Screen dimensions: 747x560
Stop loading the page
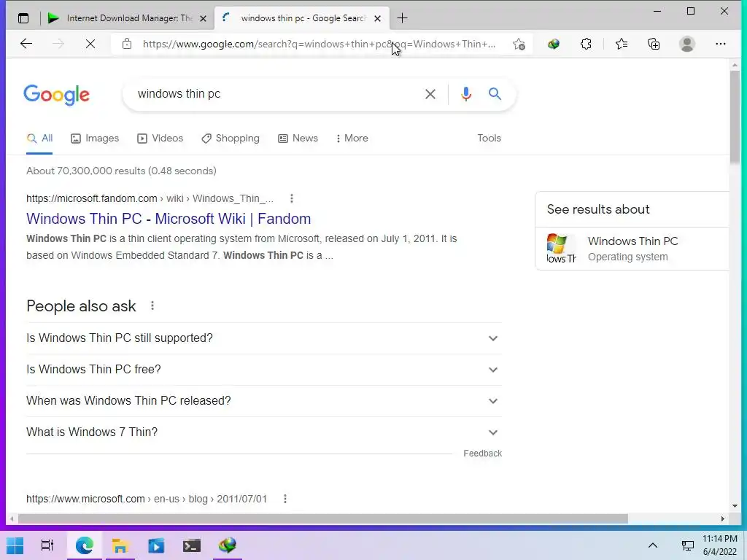[x=90, y=44]
